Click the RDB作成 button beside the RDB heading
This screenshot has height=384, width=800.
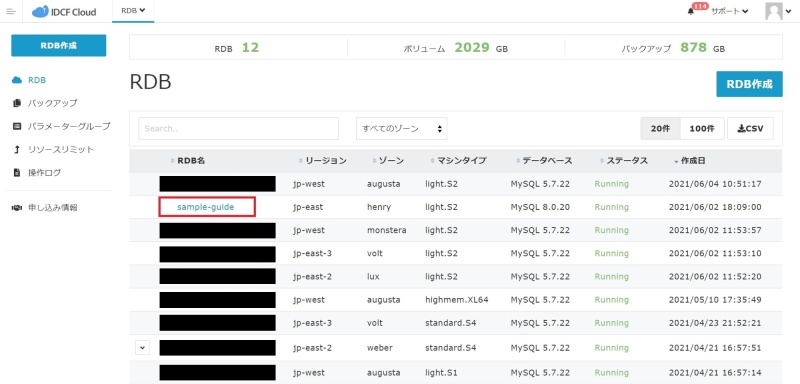(749, 84)
